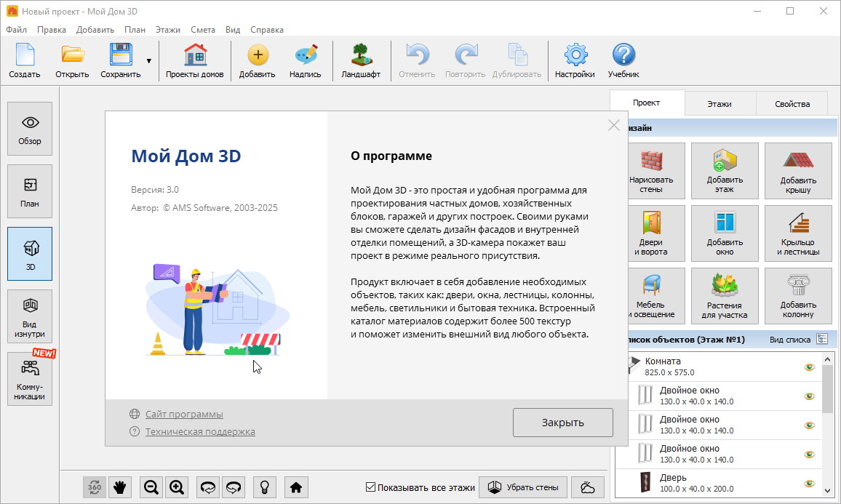Click the Добавить plus toolbar icon
This screenshot has width=841, height=504.
coord(258,61)
